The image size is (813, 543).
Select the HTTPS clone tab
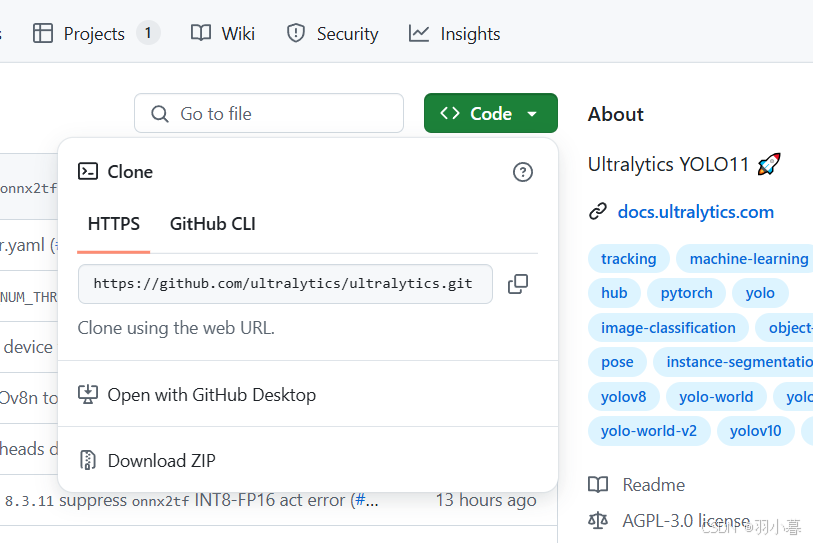(x=114, y=224)
